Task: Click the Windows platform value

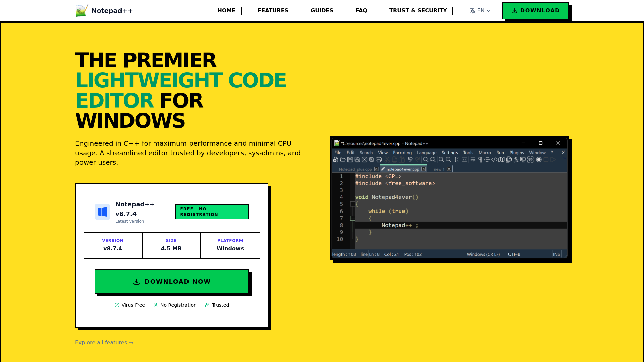Action: coord(230,248)
